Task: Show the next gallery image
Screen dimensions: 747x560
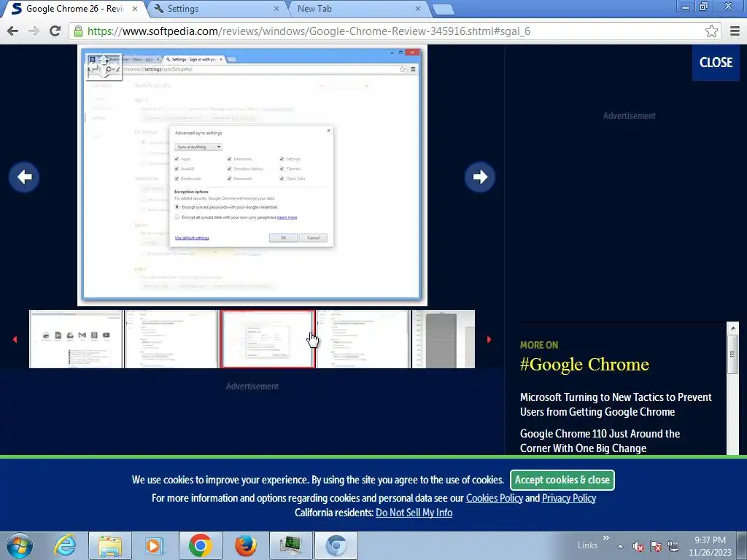Action: click(x=480, y=177)
